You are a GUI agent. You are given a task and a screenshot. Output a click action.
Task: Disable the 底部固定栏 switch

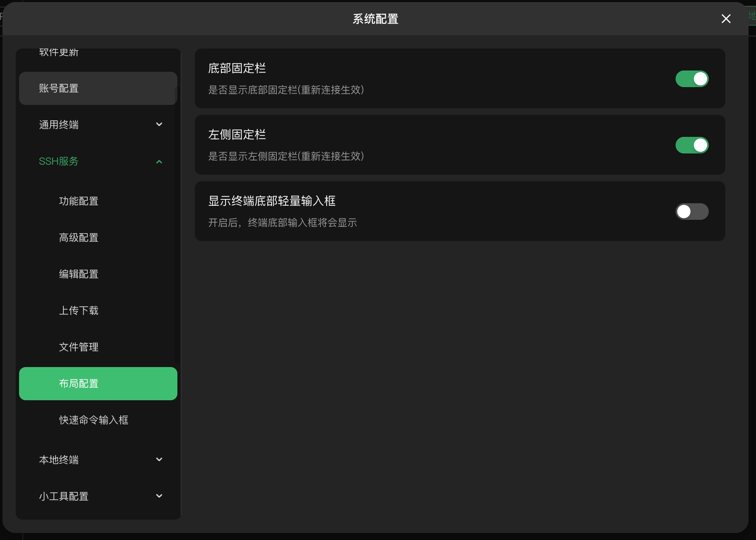pyautogui.click(x=691, y=79)
